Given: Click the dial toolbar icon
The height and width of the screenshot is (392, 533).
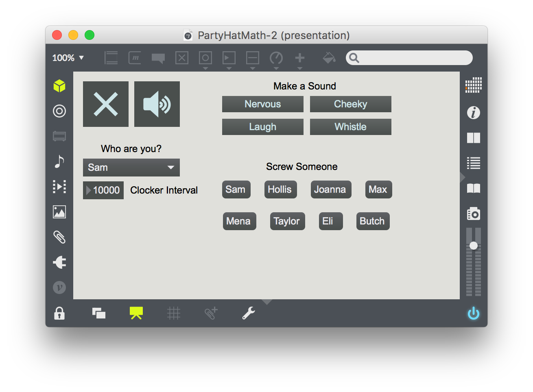Looking at the screenshot, I should pyautogui.click(x=276, y=58).
